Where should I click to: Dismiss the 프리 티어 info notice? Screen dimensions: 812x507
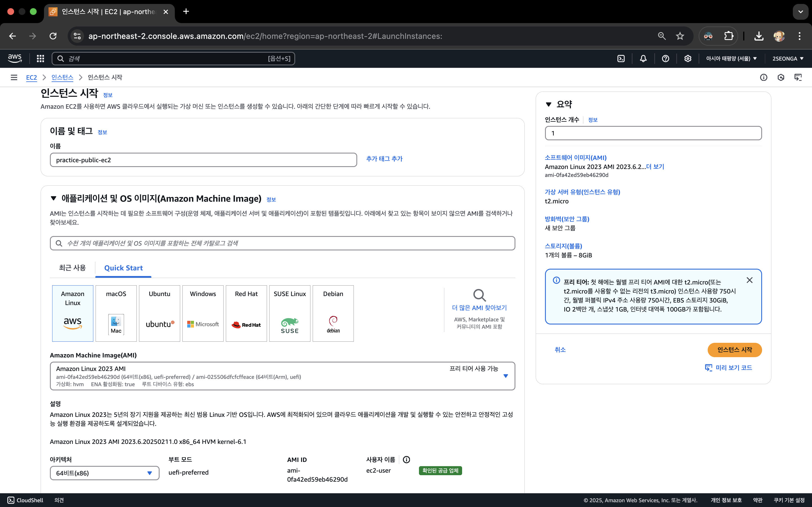[749, 280]
